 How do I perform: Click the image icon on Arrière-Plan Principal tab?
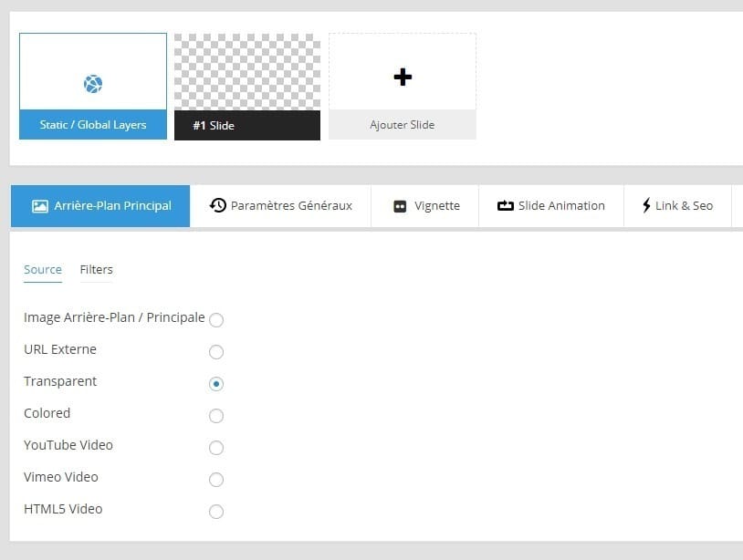(39, 206)
